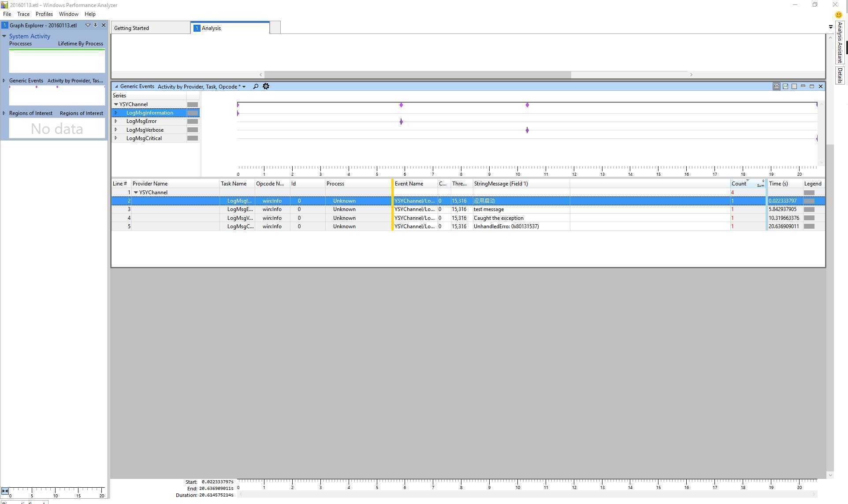Select the 'Caught the exception' table cell
Screen dimensions: 848x504
point(521,218)
